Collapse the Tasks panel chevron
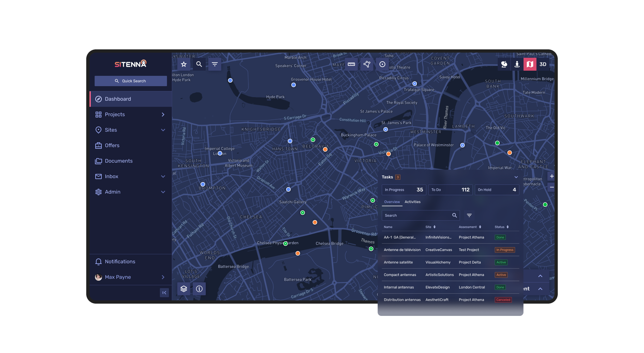Viewport: 644px width, 353px height. (x=516, y=177)
